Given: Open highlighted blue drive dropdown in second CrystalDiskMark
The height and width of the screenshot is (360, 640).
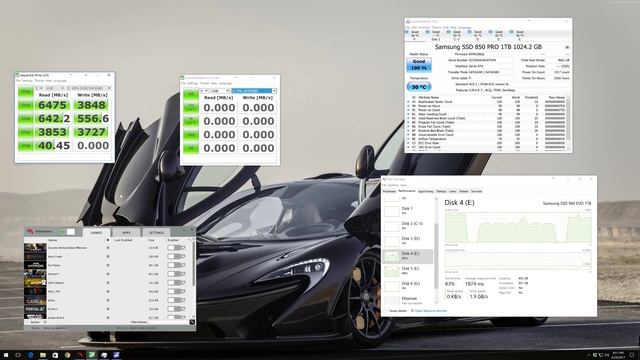Looking at the screenshot, I should click(254, 91).
